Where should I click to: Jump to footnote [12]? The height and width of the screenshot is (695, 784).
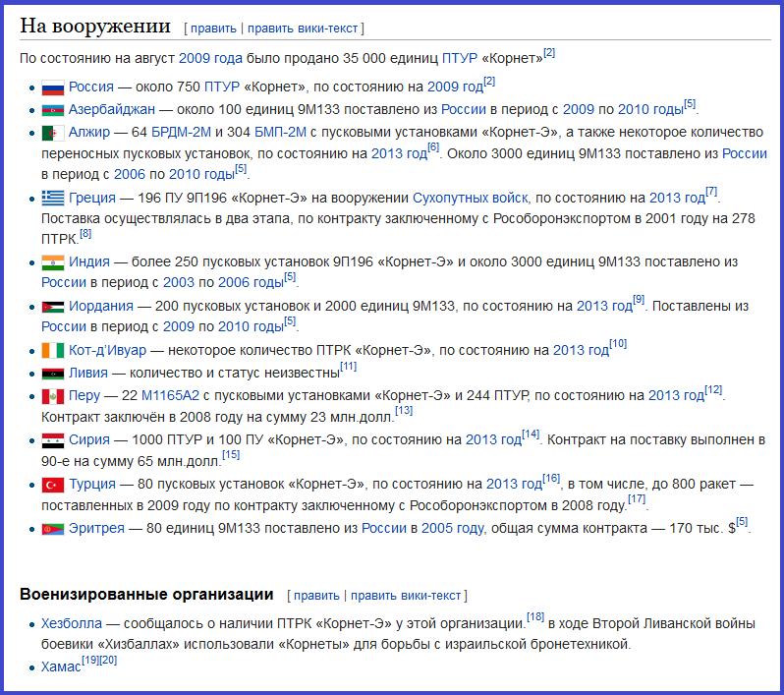(x=713, y=389)
